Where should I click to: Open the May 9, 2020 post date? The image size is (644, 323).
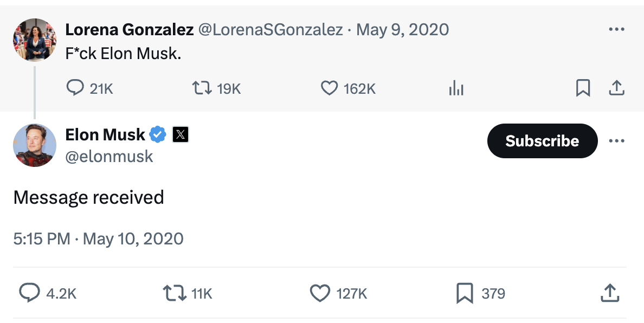click(402, 29)
